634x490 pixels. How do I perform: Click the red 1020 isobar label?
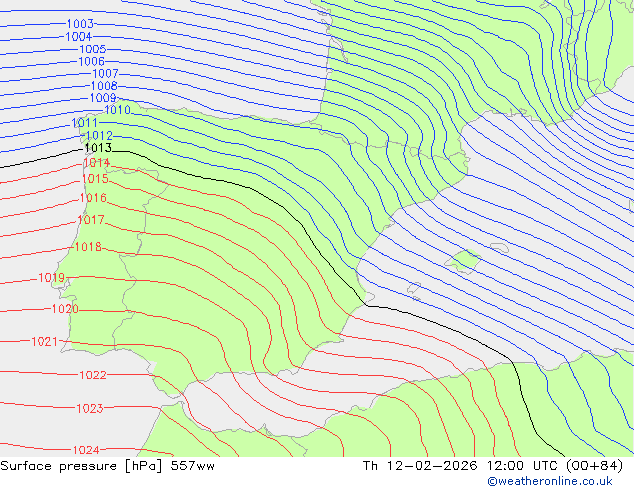pos(65,309)
